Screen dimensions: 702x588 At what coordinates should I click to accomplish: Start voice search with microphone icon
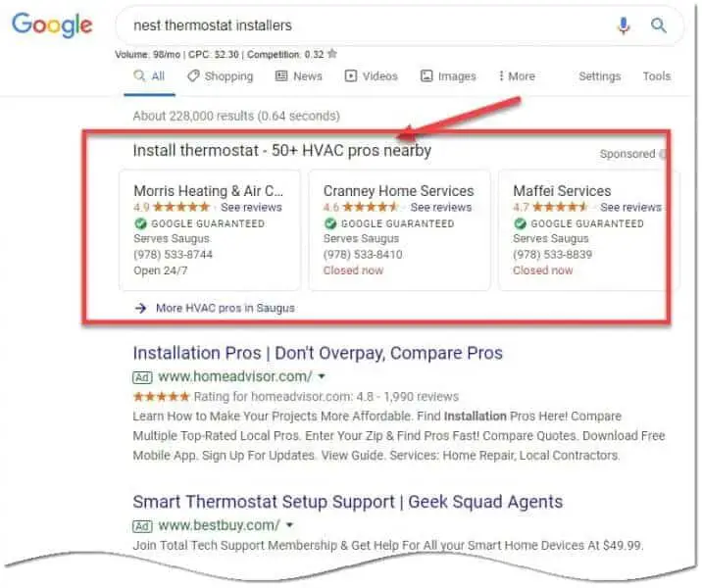click(624, 25)
